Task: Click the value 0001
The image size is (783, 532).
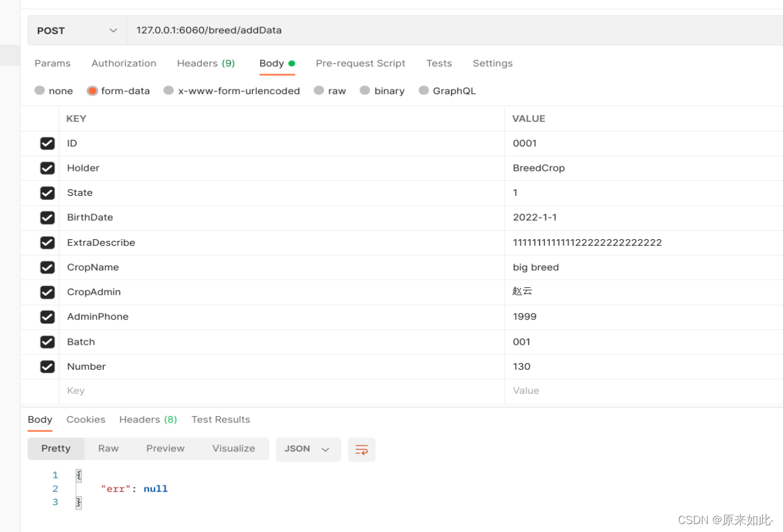Action: [x=525, y=143]
